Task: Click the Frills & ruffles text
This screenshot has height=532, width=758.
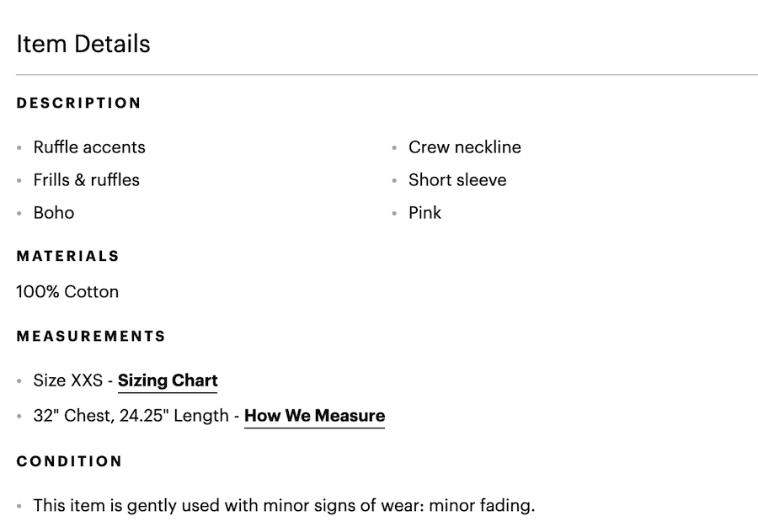Action: (86, 180)
